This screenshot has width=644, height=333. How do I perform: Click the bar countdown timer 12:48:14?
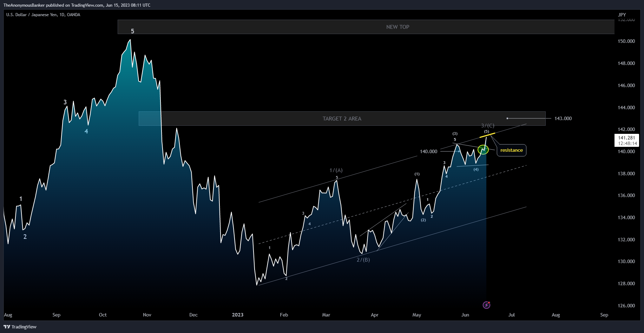pyautogui.click(x=627, y=143)
